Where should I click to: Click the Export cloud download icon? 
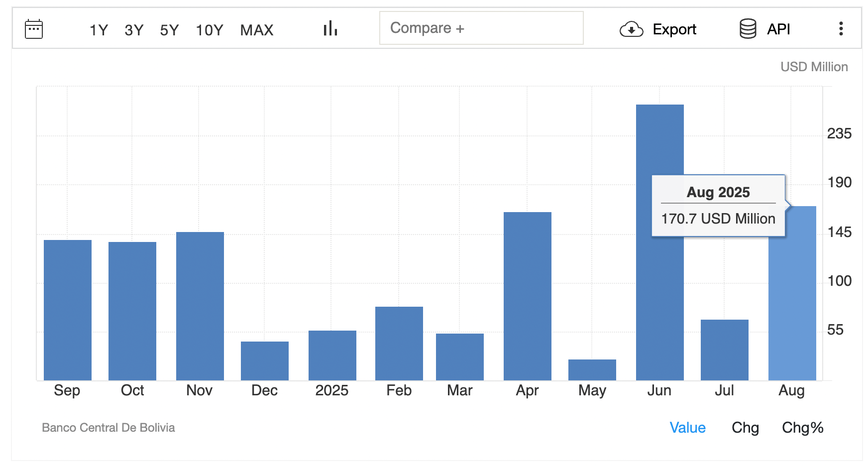click(x=631, y=29)
